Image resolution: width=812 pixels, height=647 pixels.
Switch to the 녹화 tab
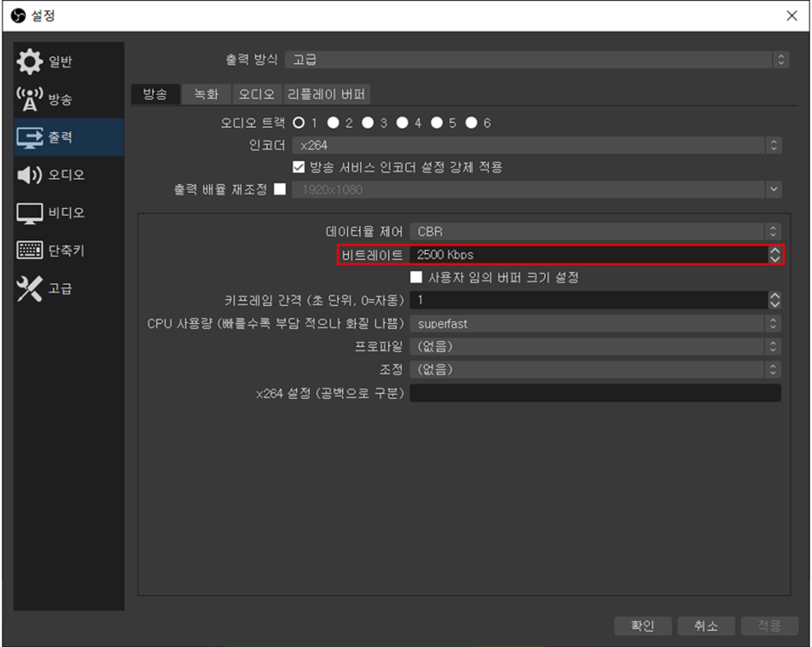(x=206, y=94)
